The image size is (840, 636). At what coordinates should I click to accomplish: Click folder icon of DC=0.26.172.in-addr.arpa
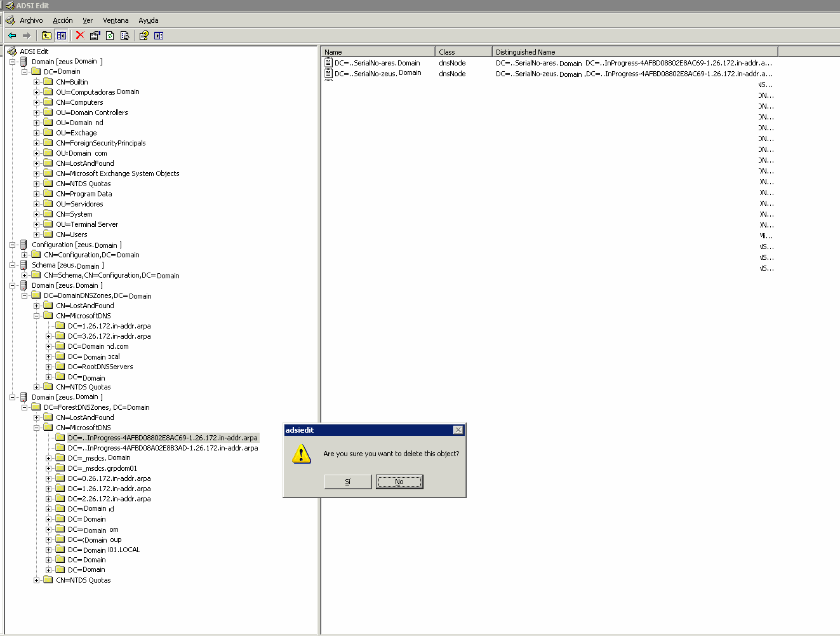tap(60, 478)
